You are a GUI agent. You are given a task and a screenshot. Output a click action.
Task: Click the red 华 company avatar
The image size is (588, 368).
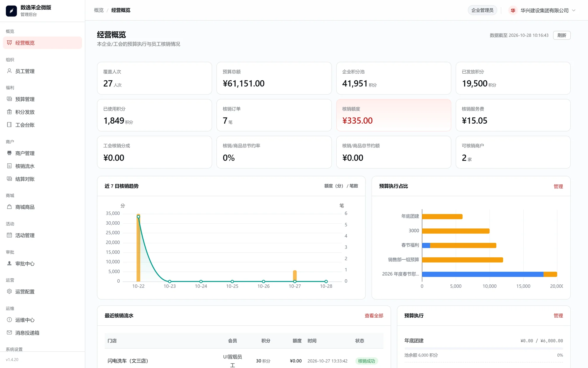(513, 10)
